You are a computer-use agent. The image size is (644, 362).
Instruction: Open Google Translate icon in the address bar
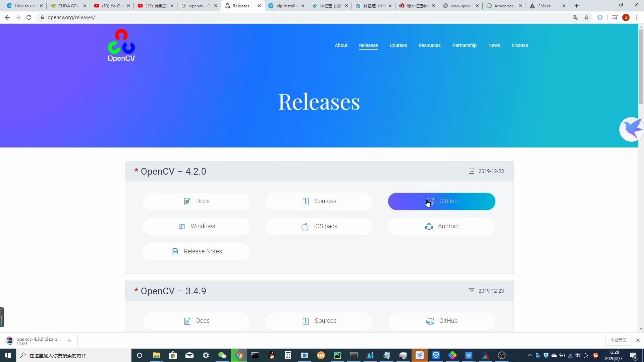coord(576,17)
